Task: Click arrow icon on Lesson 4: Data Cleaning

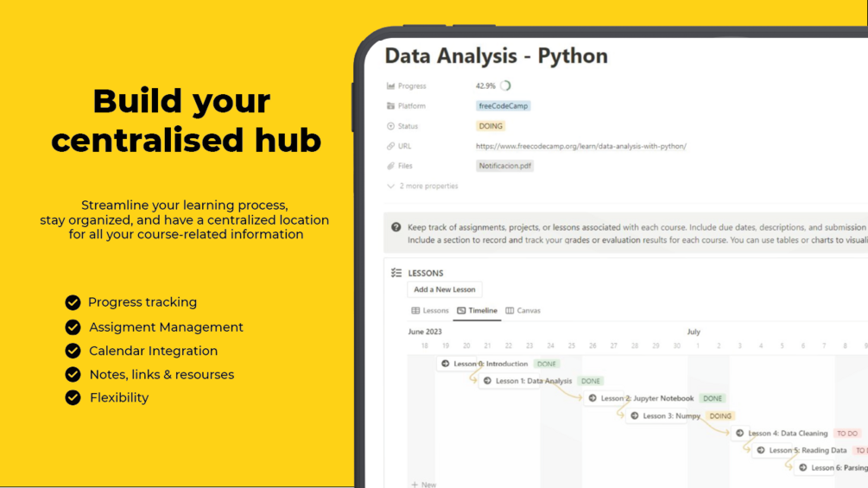Action: (x=740, y=433)
